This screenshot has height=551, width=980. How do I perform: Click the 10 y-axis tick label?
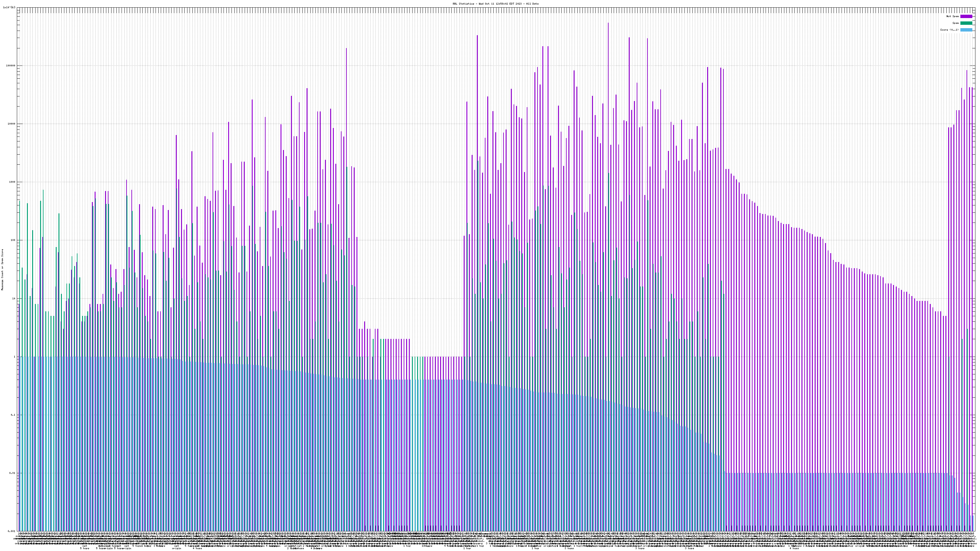point(14,298)
